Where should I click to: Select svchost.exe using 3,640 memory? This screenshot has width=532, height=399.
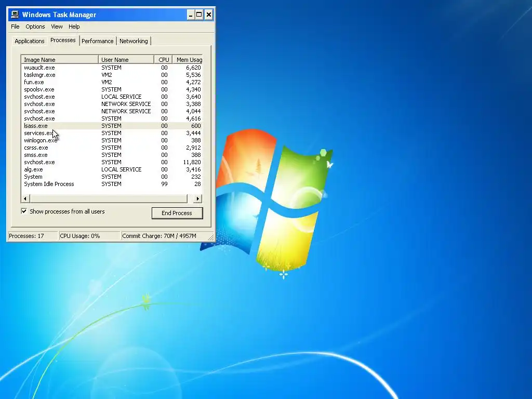[x=112, y=97]
